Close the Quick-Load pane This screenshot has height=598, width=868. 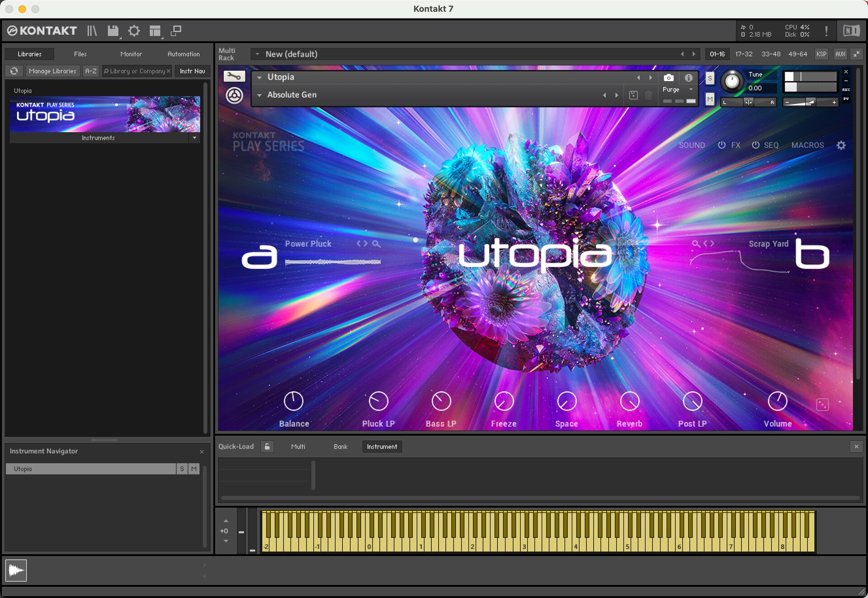pyautogui.click(x=856, y=446)
